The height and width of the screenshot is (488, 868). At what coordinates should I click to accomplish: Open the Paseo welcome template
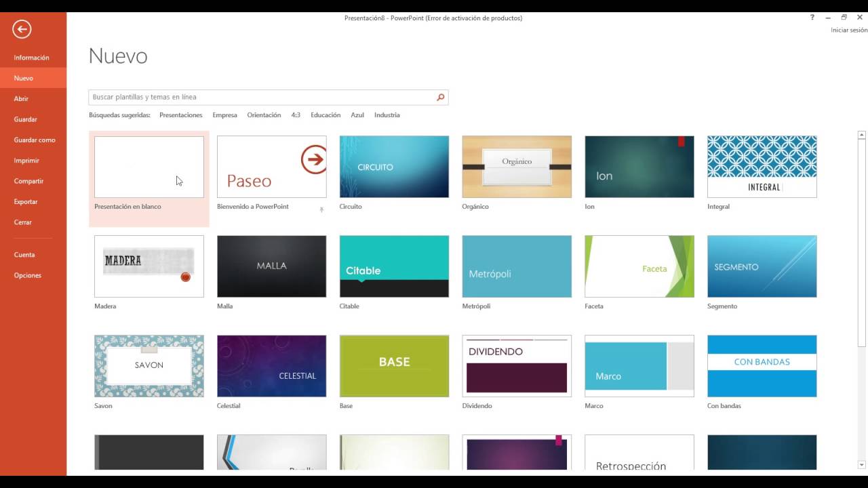[x=272, y=167]
